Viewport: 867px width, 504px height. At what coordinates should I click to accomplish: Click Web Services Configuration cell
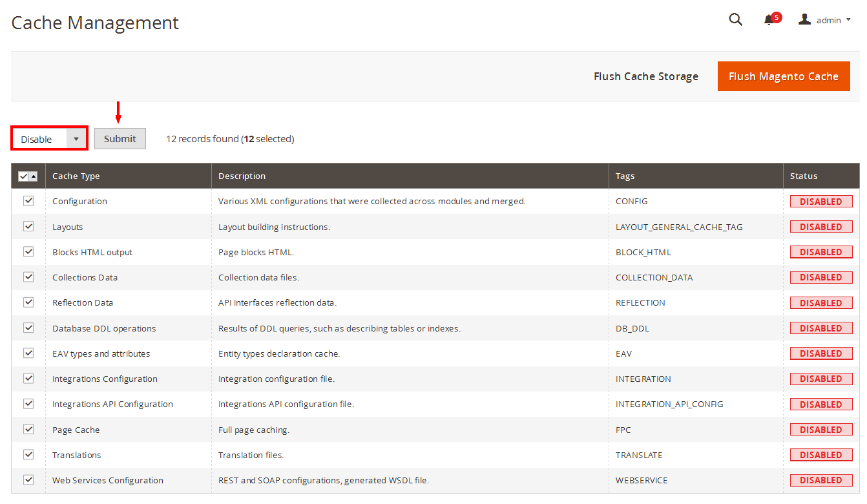pyautogui.click(x=129, y=480)
